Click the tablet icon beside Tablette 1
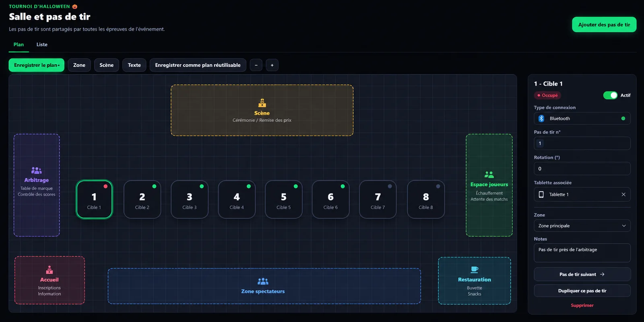Screen dimensions: 644x322 click(x=541, y=194)
